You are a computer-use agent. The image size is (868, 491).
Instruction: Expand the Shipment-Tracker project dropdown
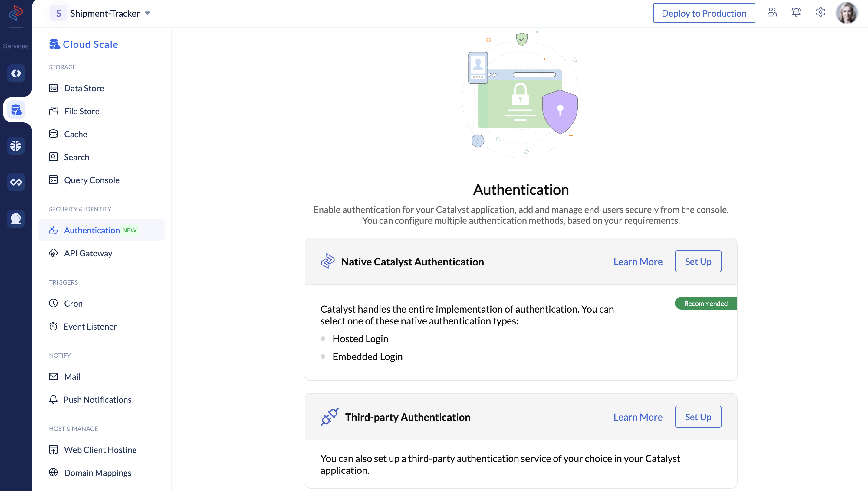pos(147,13)
